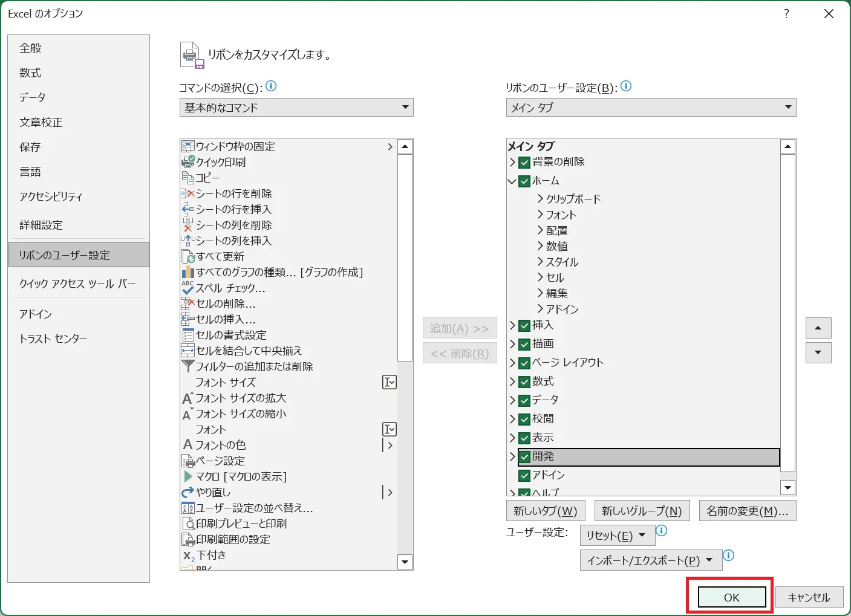Select the コピー command icon
This screenshot has height=616, width=851.
click(x=188, y=178)
